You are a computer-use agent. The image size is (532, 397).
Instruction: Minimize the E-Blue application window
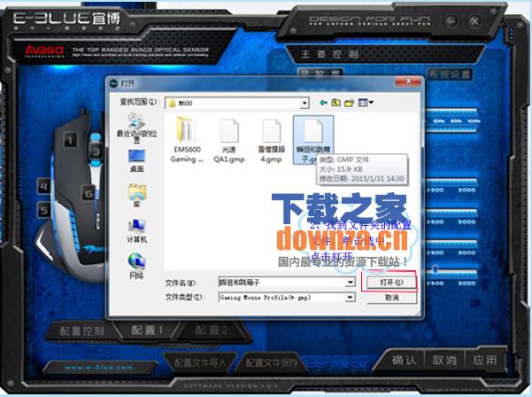pos(451,21)
